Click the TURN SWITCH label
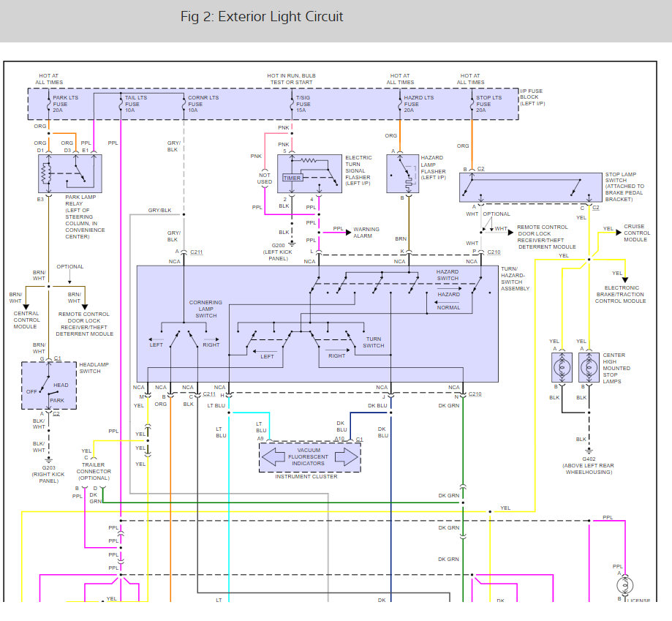Screen dimensions: 672x621 coord(373,342)
